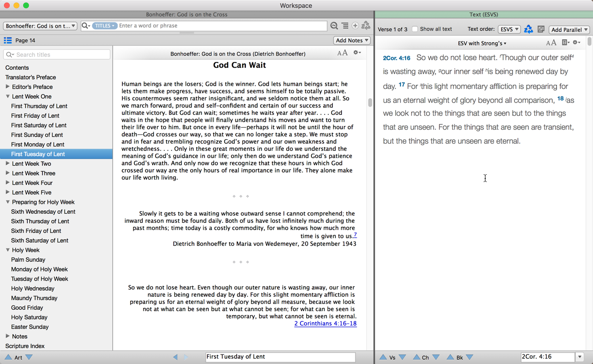Open the gear settings in the ESV pane

click(577, 43)
